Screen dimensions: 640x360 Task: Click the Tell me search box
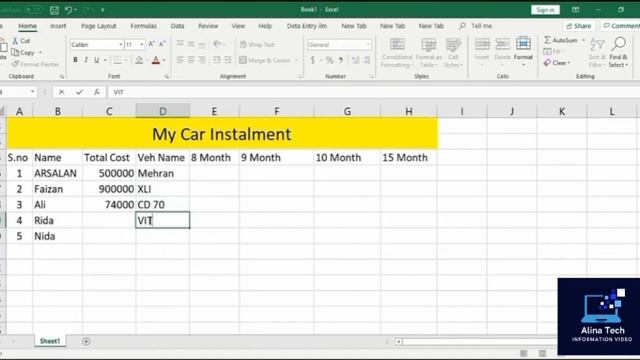click(x=476, y=26)
